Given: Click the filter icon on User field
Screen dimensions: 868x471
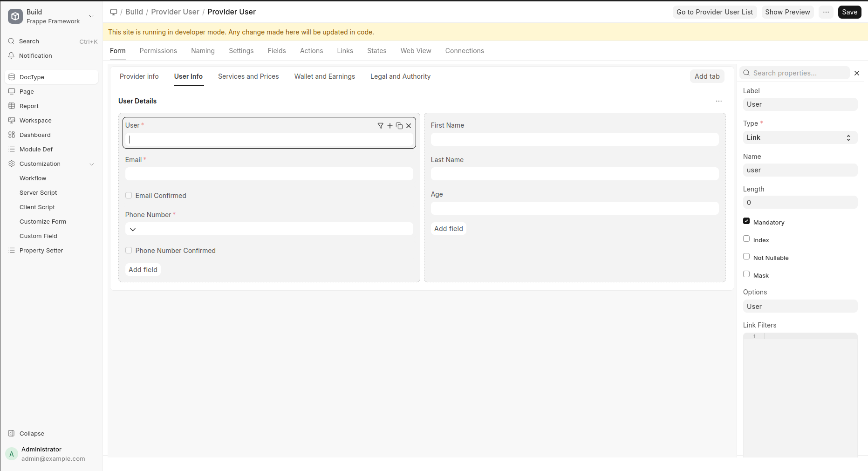Looking at the screenshot, I should [x=380, y=126].
